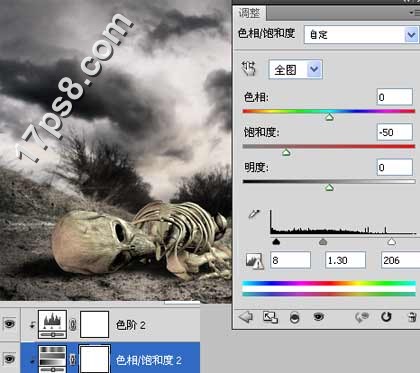Click the levels histogram graph

[343, 222]
